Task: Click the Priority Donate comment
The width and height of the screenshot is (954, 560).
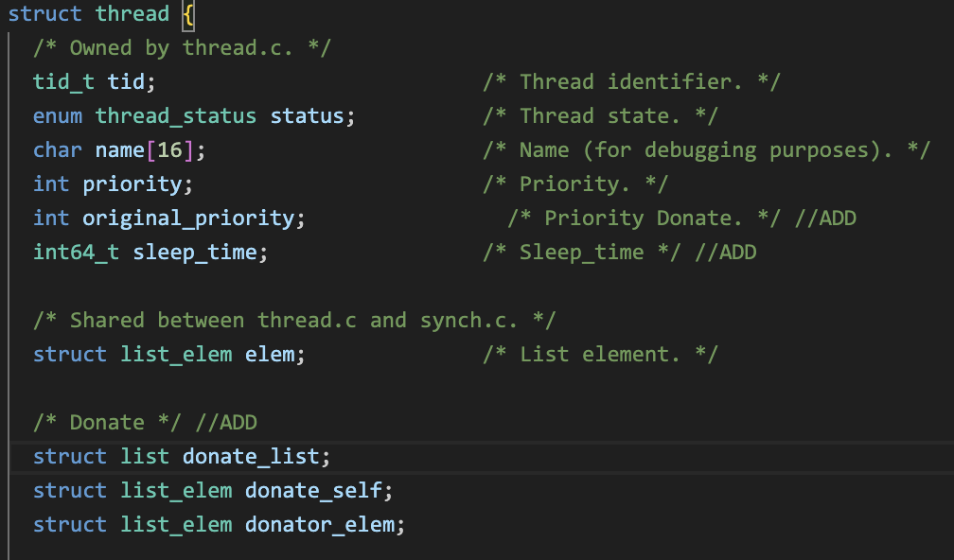Action: click(644, 219)
